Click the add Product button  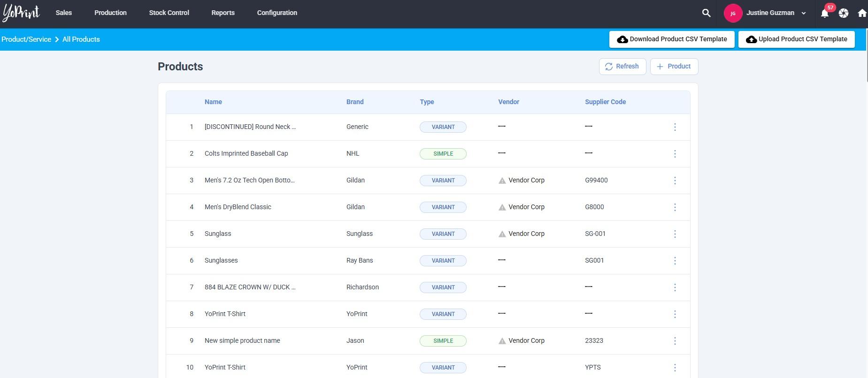click(x=674, y=67)
